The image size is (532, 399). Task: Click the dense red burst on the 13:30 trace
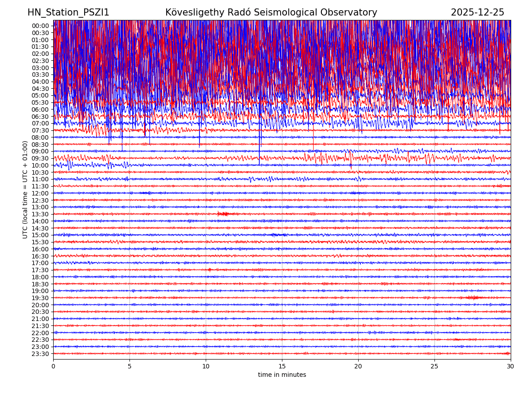223,214
